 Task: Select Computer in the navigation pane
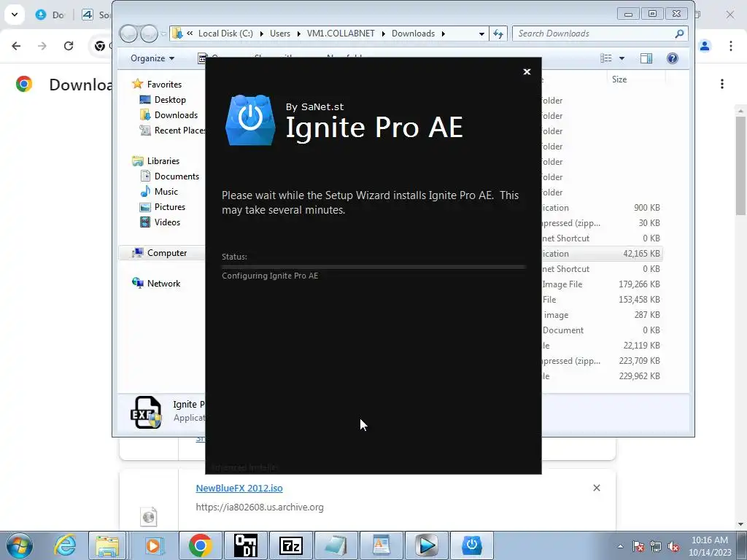pyautogui.click(x=166, y=253)
